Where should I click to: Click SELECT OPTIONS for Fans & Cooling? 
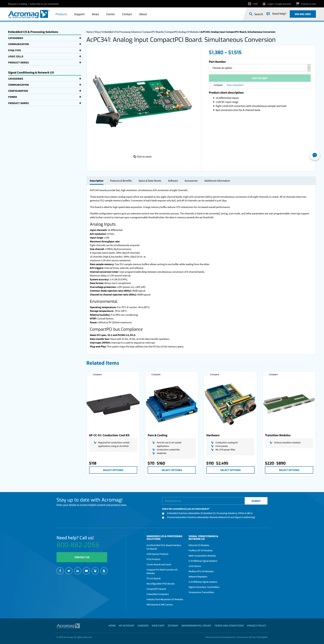pos(172,470)
